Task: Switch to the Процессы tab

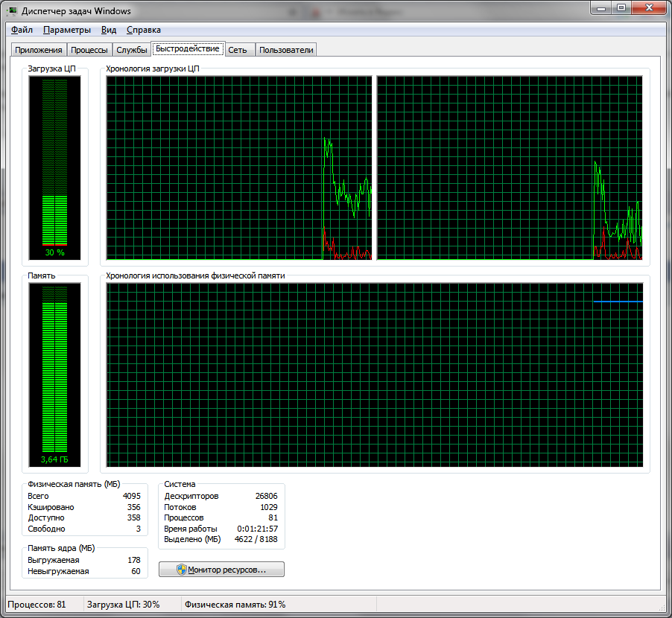Action: click(x=89, y=50)
